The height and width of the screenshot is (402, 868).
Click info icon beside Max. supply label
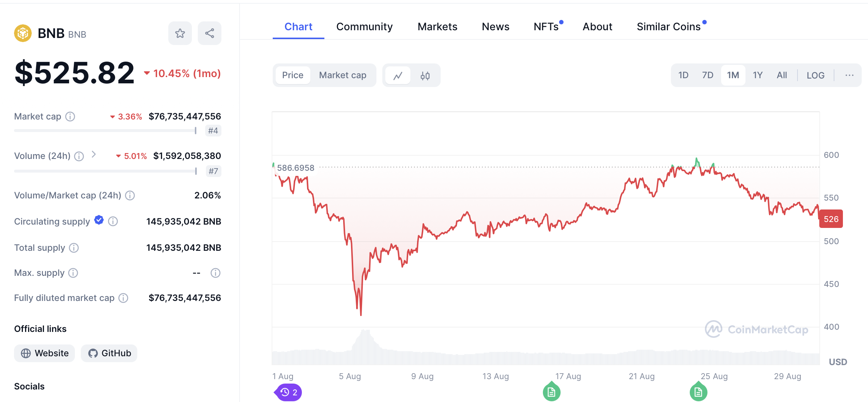(73, 273)
